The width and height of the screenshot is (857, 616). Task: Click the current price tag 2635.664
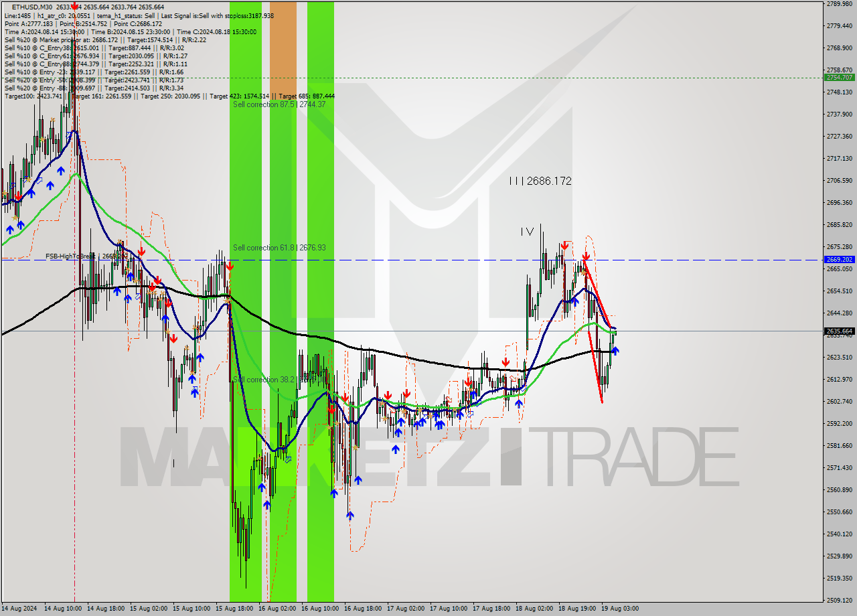(x=839, y=331)
